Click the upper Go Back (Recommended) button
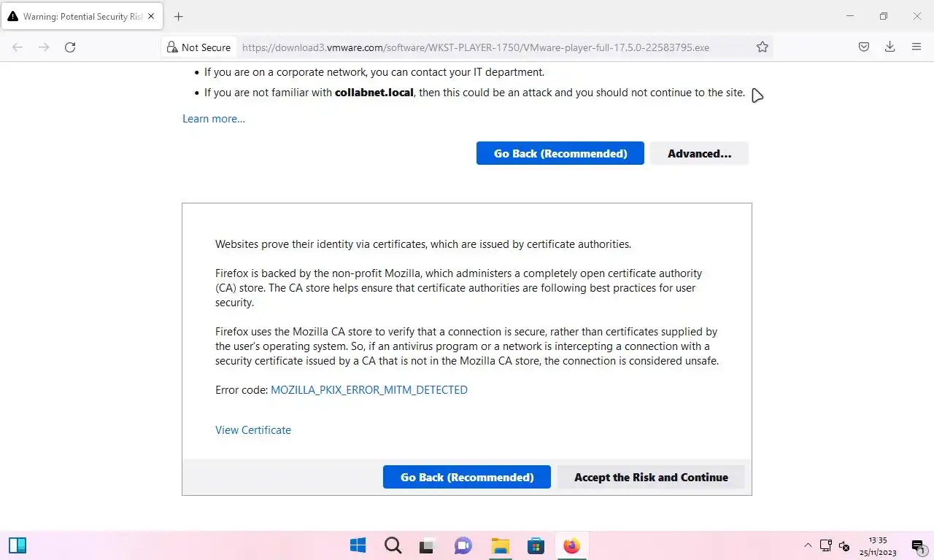This screenshot has height=560, width=934. (560, 153)
